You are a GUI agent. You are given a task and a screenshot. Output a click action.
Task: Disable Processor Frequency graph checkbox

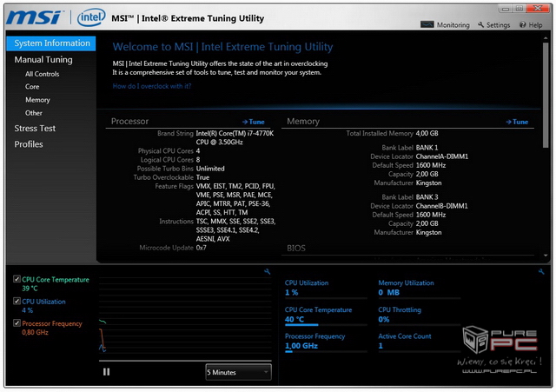[17, 323]
